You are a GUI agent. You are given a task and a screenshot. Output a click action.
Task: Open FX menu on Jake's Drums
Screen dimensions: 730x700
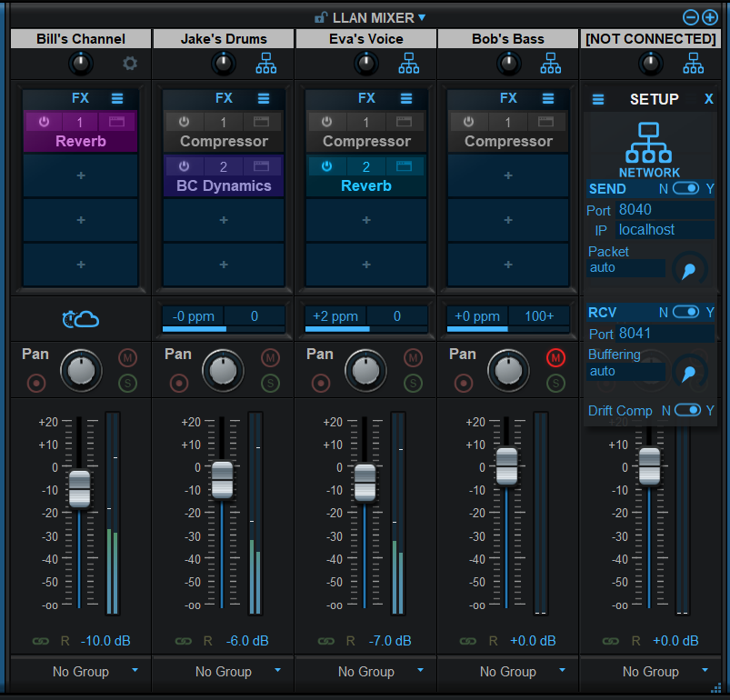pos(264,99)
